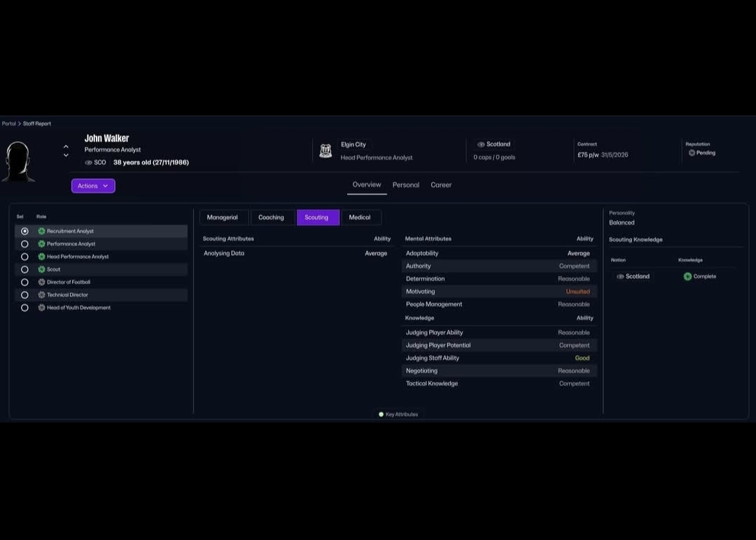
Task: Click Scotland in the Scouting Knowledge table
Action: (638, 276)
